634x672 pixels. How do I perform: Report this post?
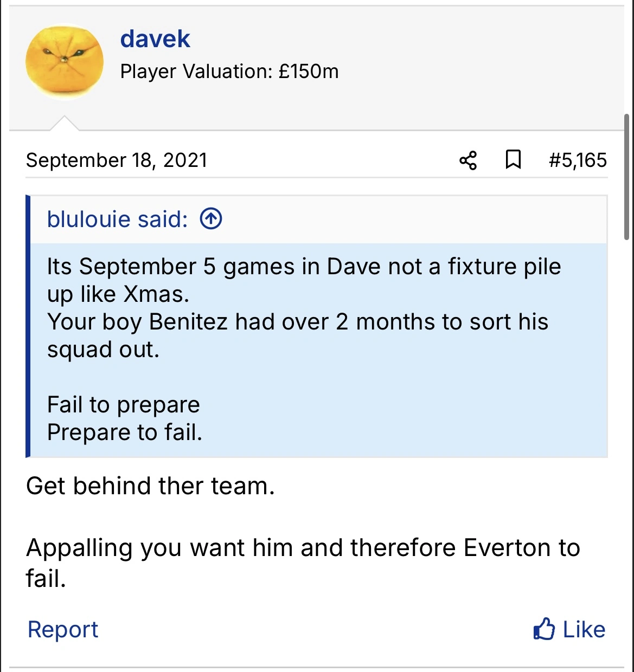click(63, 630)
